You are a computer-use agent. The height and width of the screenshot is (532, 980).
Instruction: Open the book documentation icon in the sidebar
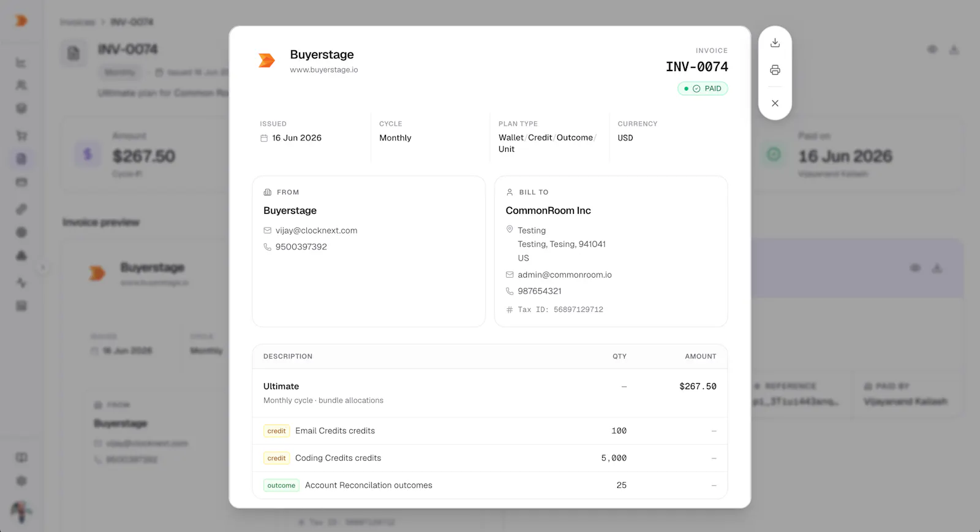tap(21, 457)
